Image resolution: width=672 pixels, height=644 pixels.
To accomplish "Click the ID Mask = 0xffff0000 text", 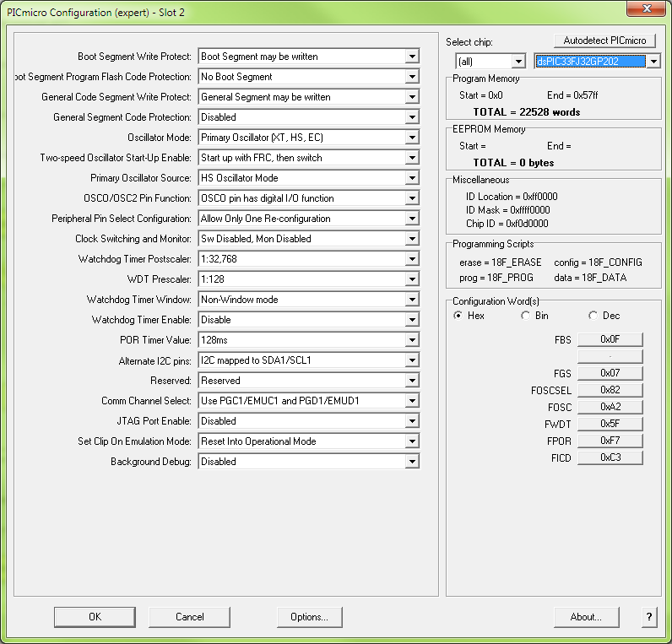I will (508, 210).
